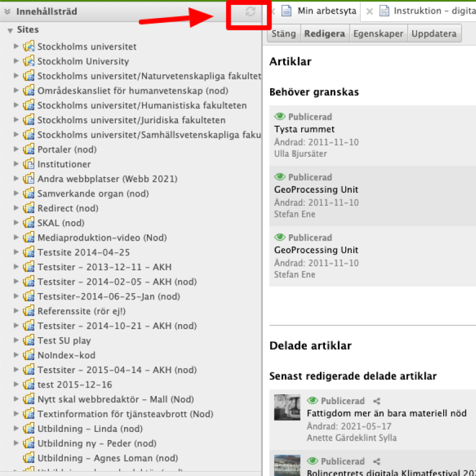
Task: Click Testsite 2014-04-25 folder icon
Action: (x=29, y=252)
